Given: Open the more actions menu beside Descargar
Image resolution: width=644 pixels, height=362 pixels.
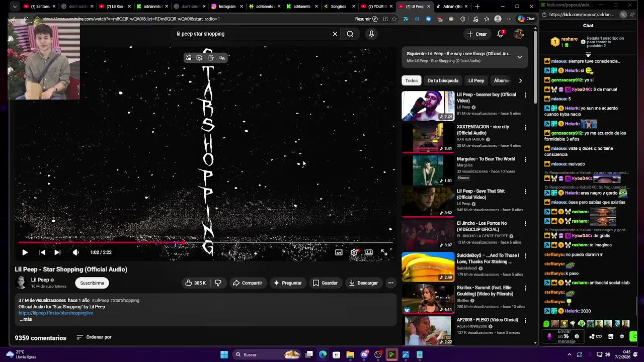Looking at the screenshot, I should click(x=390, y=283).
